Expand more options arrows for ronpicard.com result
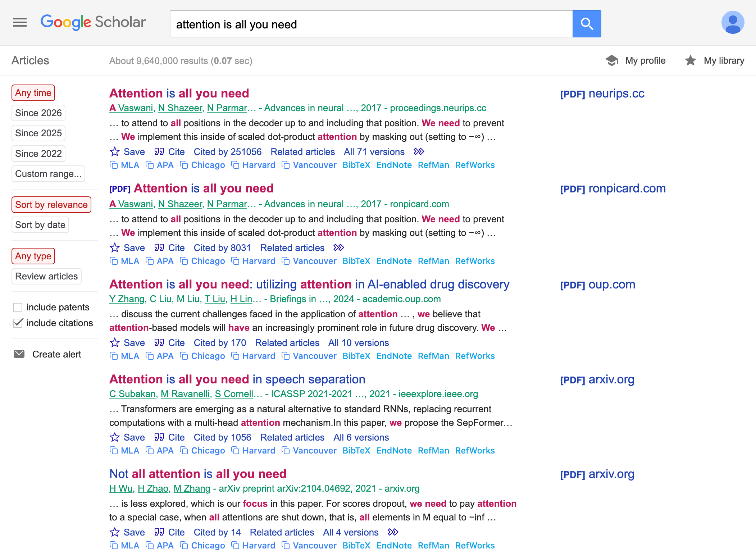This screenshot has height=551, width=756. 339,248
